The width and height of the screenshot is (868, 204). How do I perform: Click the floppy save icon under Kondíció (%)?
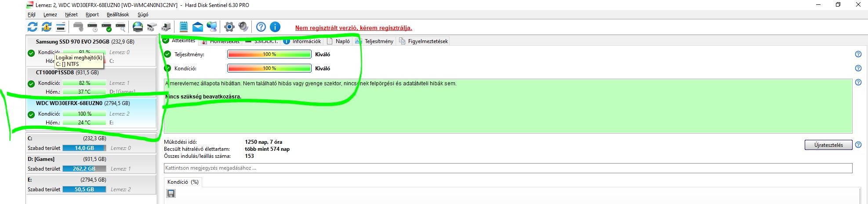click(171, 193)
